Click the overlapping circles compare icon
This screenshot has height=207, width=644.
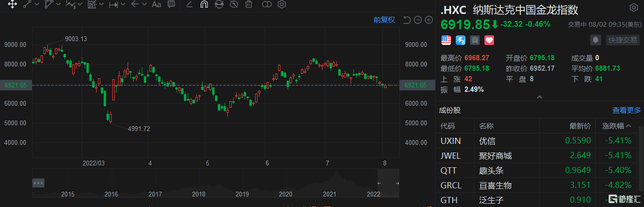(267, 5)
